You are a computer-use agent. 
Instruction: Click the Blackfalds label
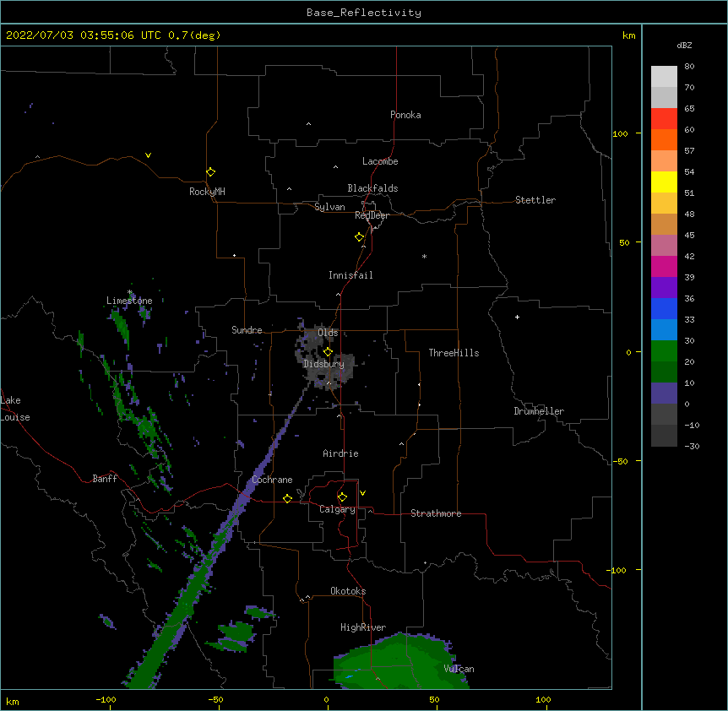[x=372, y=188]
